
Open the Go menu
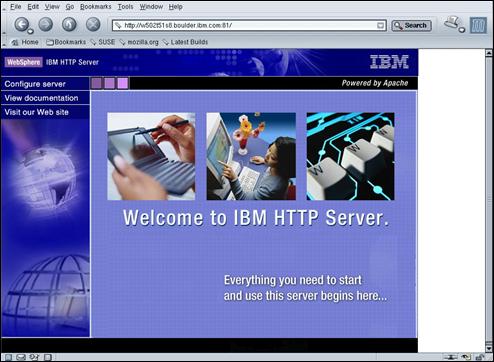tap(70, 7)
